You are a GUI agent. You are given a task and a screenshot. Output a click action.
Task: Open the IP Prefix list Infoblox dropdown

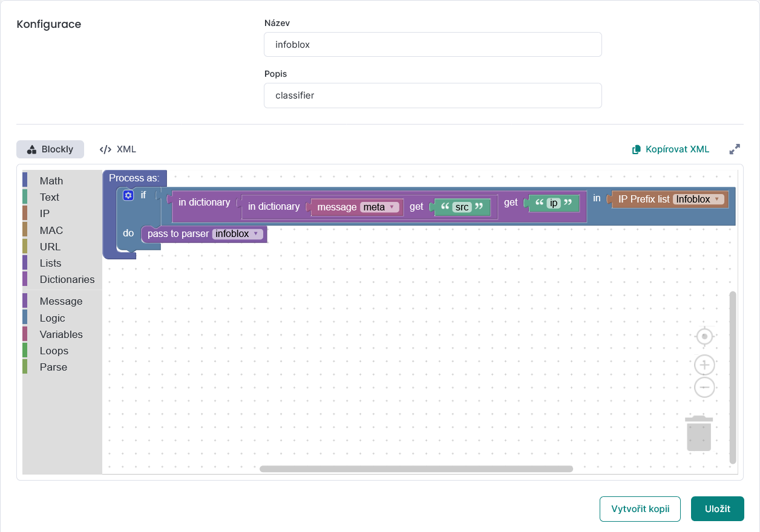[x=699, y=199]
